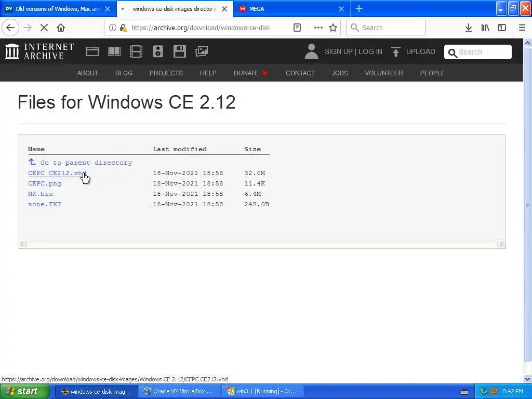
Task: Select the windows-ce-disk-images directory tab
Action: pos(175,9)
